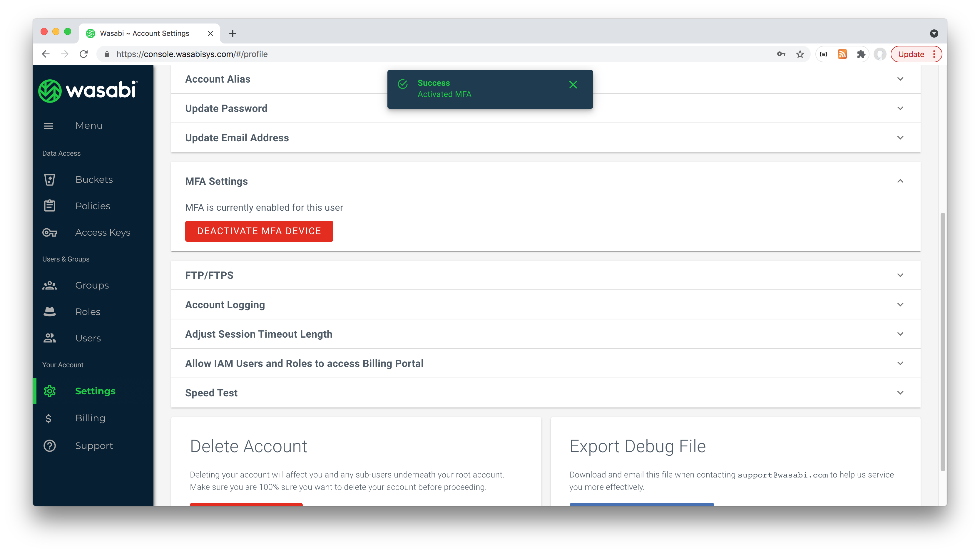980x553 pixels.
Task: Click the page vertical scrollbar
Action: pyautogui.click(x=943, y=342)
